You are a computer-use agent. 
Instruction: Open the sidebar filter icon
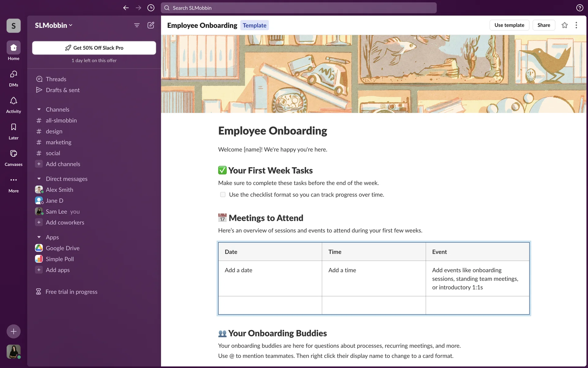pyautogui.click(x=137, y=25)
